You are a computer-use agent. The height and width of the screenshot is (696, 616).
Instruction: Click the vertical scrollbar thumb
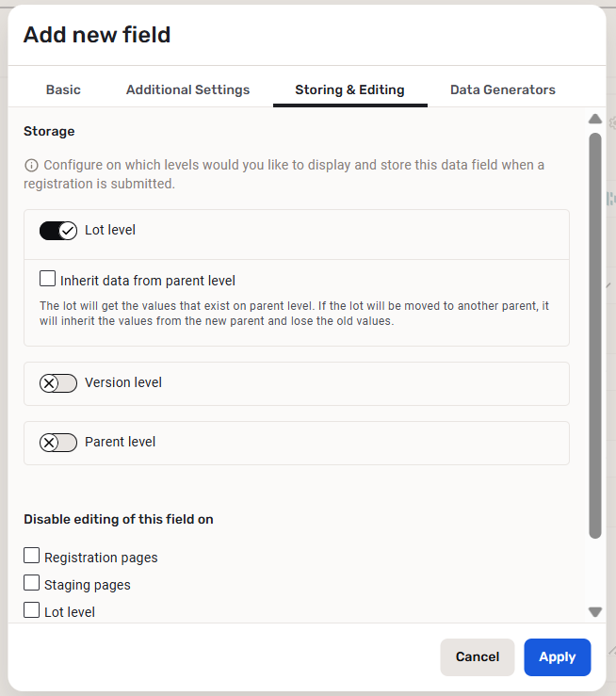tap(594, 334)
